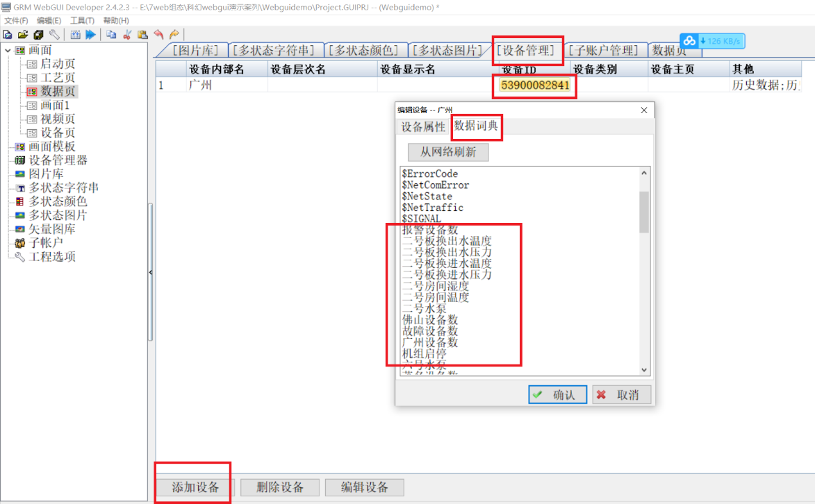This screenshot has height=504, width=815.
Task: Click the red undo arrow icon
Action: pos(158,34)
